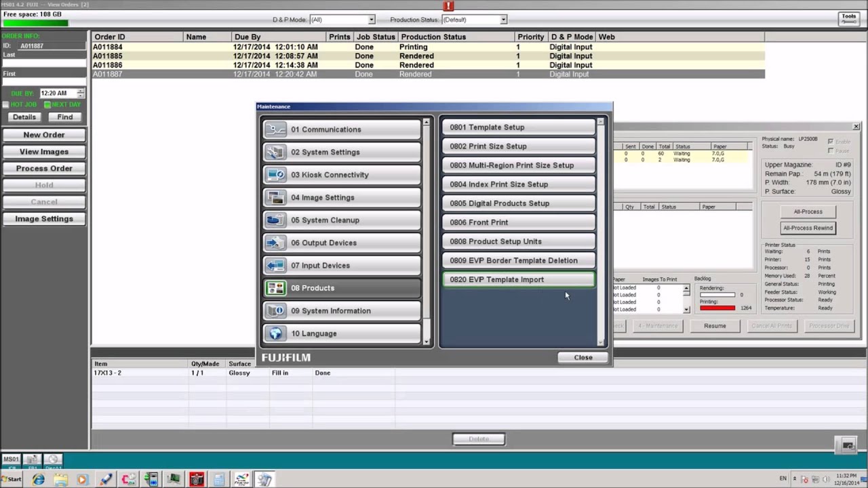Screen dimensions: 868x488
Task: Select order row A011885
Action: point(428,56)
